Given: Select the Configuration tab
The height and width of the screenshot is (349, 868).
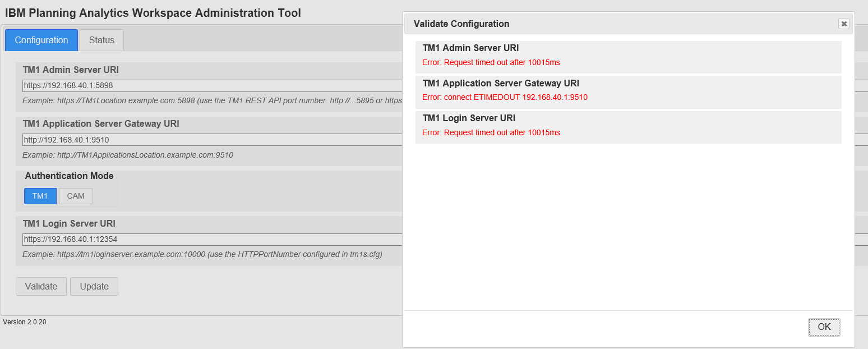Looking at the screenshot, I should click(41, 40).
